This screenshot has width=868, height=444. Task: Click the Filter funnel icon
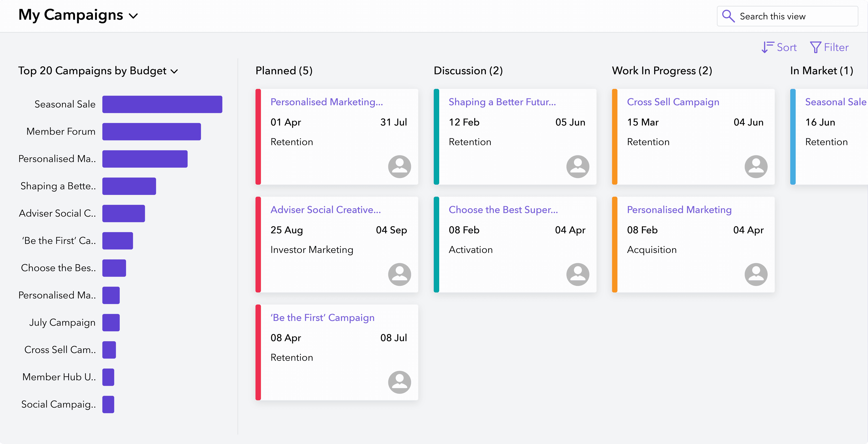click(815, 47)
